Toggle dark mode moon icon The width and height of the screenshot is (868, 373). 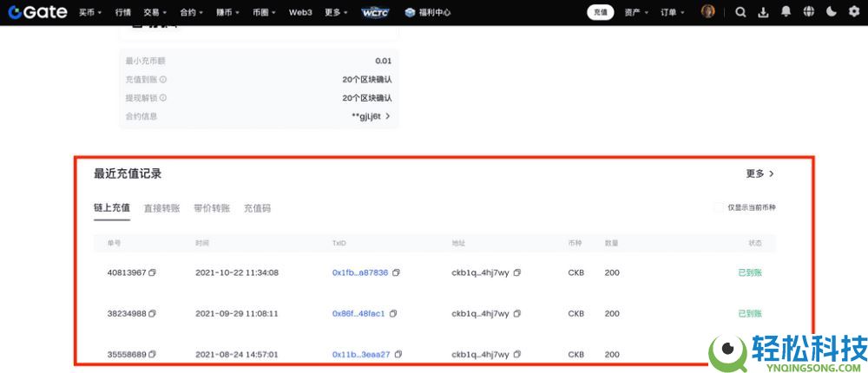pyautogui.click(x=832, y=11)
